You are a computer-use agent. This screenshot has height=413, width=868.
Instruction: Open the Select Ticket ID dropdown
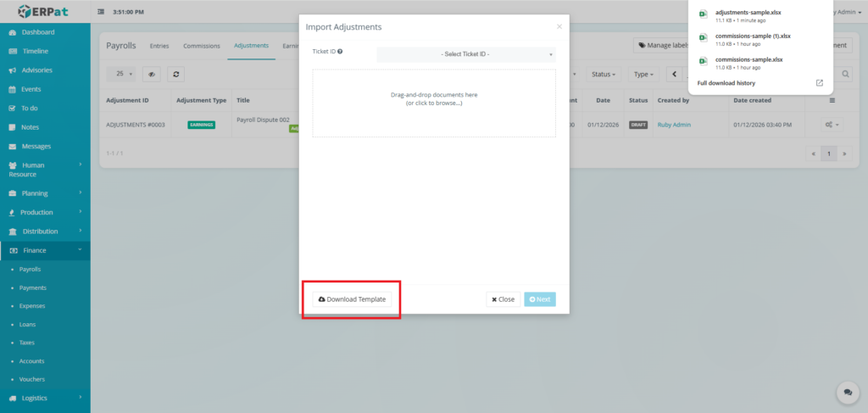[x=466, y=54]
